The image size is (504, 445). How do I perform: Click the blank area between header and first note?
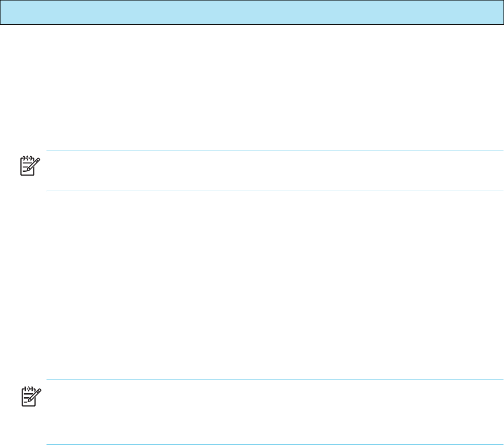coord(252,86)
